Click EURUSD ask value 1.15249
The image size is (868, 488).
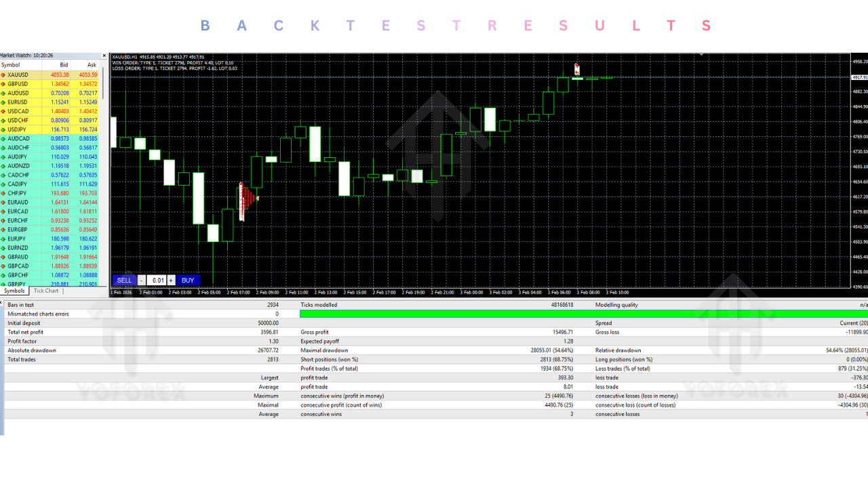[x=88, y=102]
